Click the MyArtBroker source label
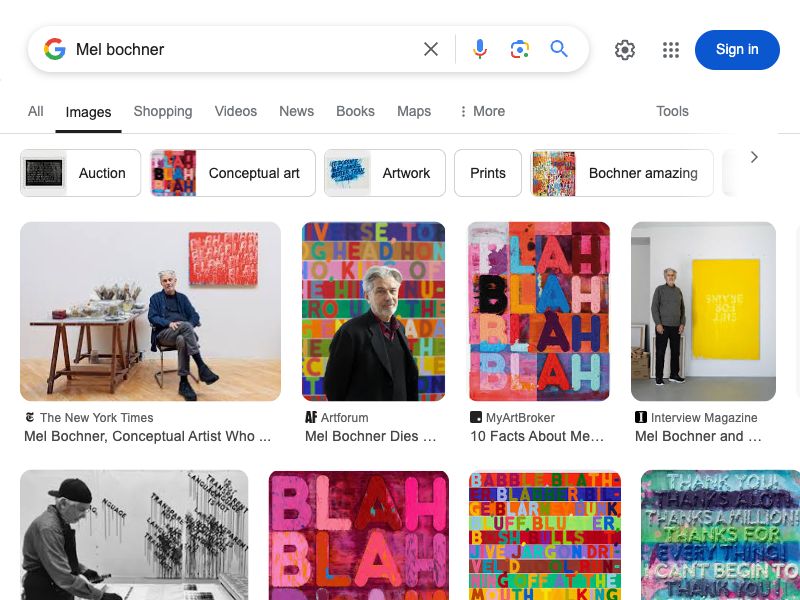 point(520,417)
